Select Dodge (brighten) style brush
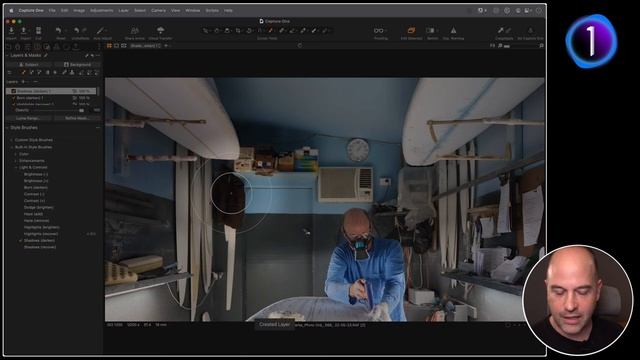640x360 pixels. coord(38,207)
